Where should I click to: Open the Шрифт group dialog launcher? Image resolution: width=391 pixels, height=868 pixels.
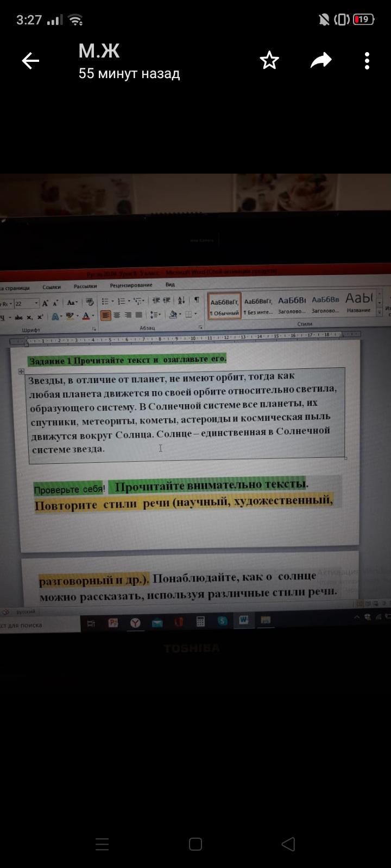coord(94,329)
